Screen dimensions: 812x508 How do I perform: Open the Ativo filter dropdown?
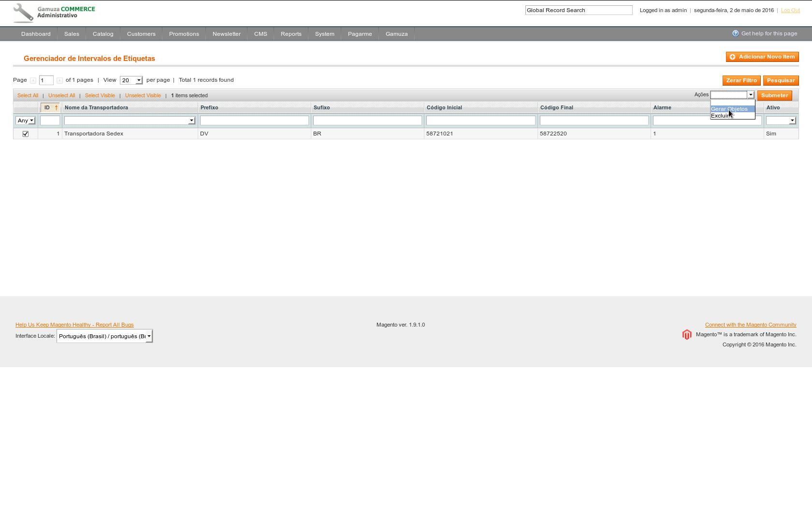(781, 120)
